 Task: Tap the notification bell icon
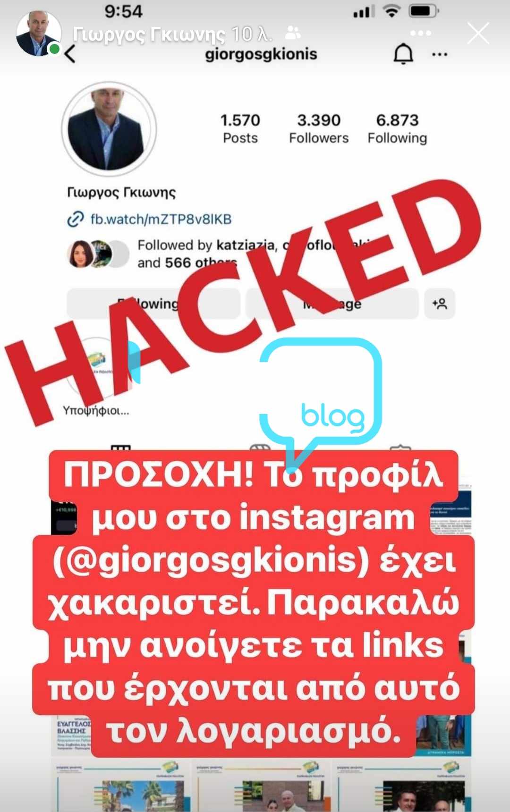tap(403, 54)
